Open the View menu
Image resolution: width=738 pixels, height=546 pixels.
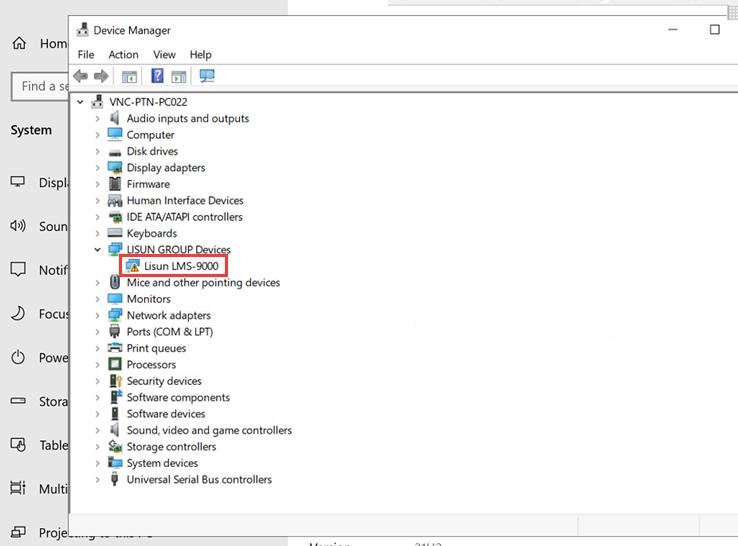164,54
